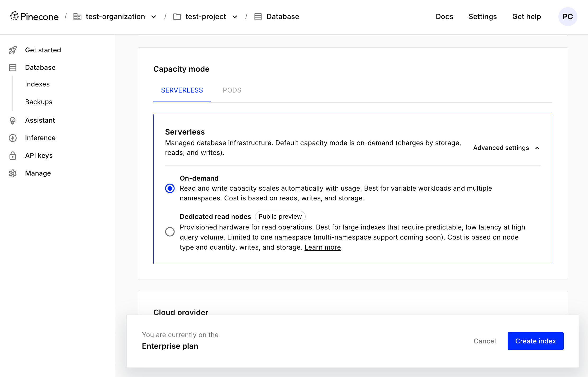Screen dimensions: 588x377
Task: Open the test-project switcher dropdown
Action: tap(235, 16)
